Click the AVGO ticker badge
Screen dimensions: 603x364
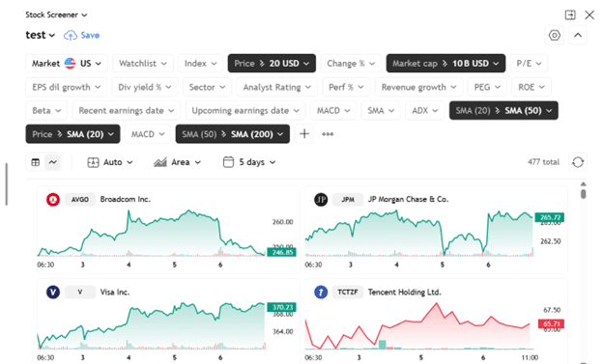(x=79, y=200)
